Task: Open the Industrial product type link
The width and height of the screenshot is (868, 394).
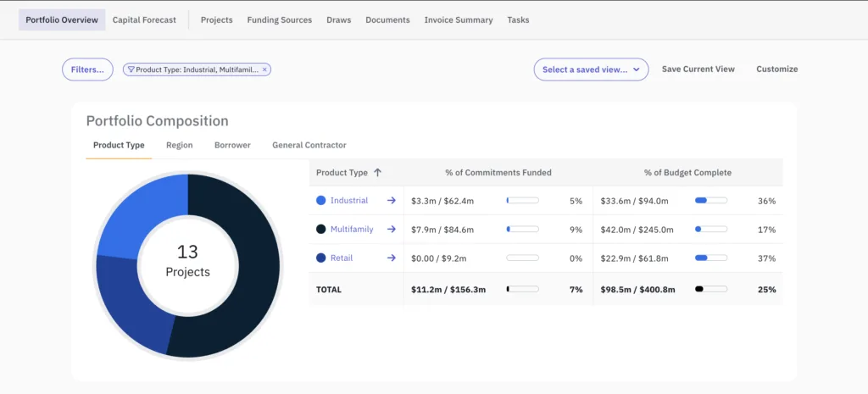Action: pyautogui.click(x=348, y=200)
